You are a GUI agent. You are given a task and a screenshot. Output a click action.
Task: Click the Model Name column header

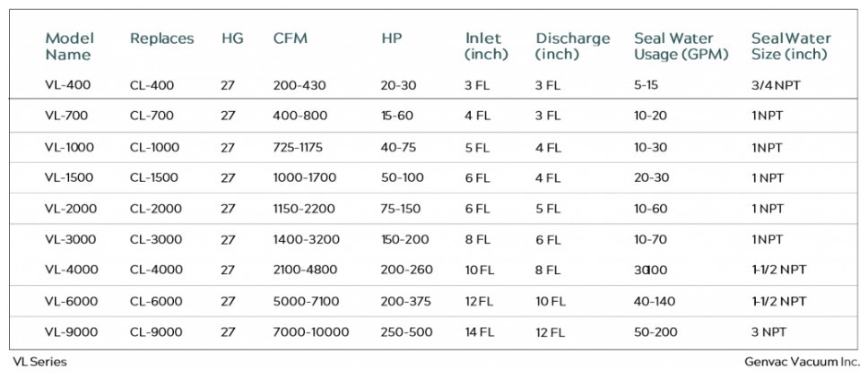[x=69, y=47]
